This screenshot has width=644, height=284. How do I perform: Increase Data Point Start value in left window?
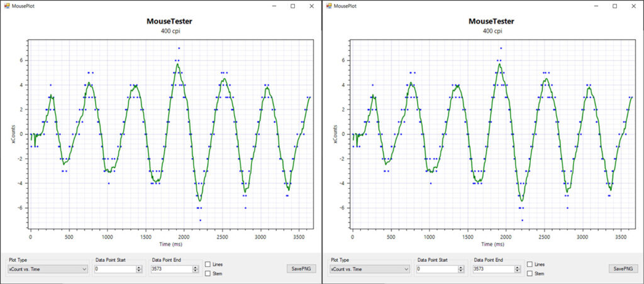tap(138, 267)
